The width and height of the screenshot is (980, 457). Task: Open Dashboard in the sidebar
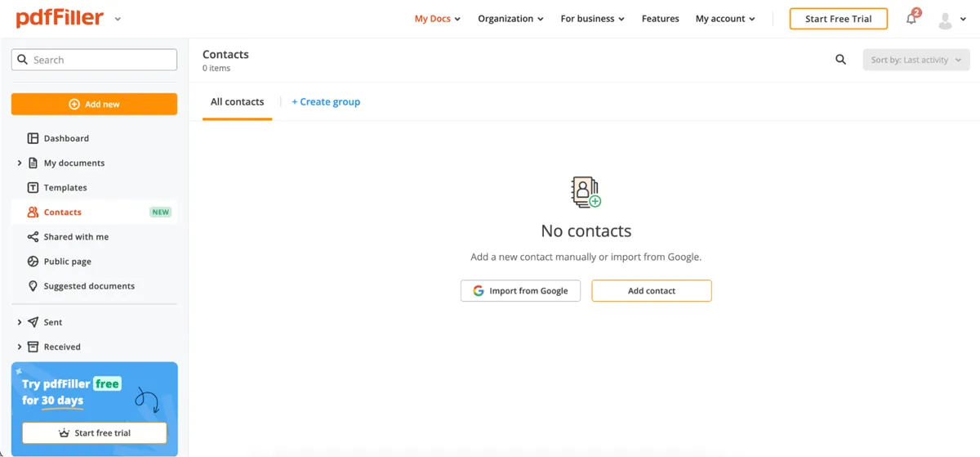point(66,138)
